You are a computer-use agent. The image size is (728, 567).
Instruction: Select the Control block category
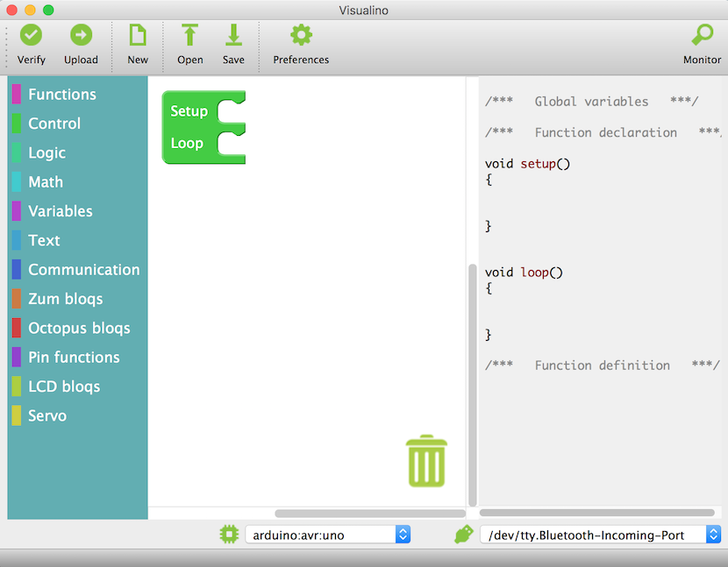click(54, 124)
